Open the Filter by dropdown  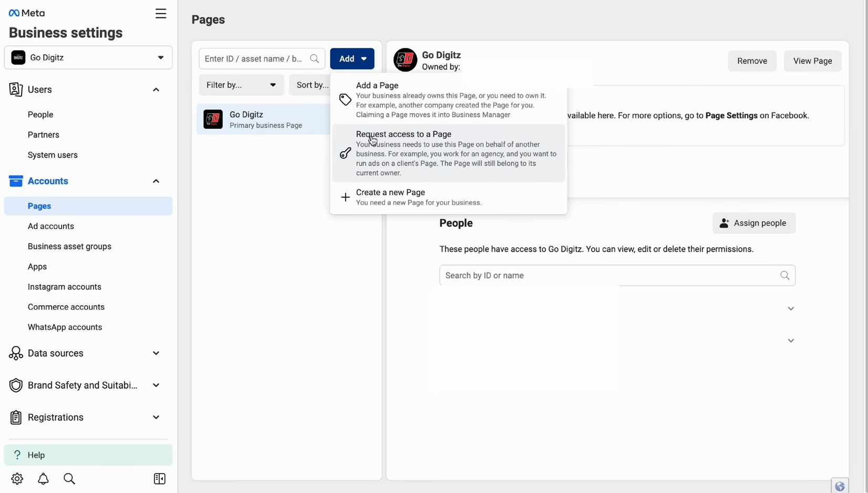tap(241, 85)
